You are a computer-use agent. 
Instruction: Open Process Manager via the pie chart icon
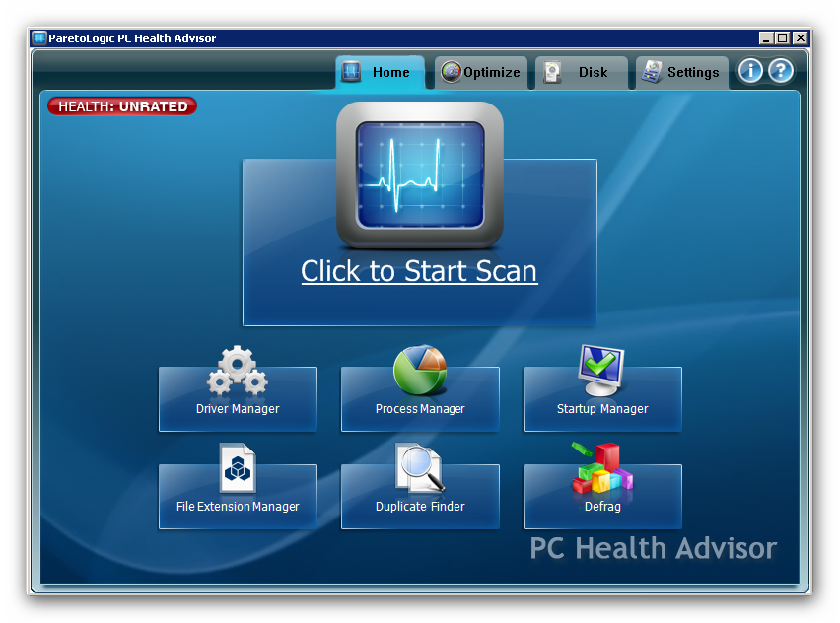pos(419,370)
